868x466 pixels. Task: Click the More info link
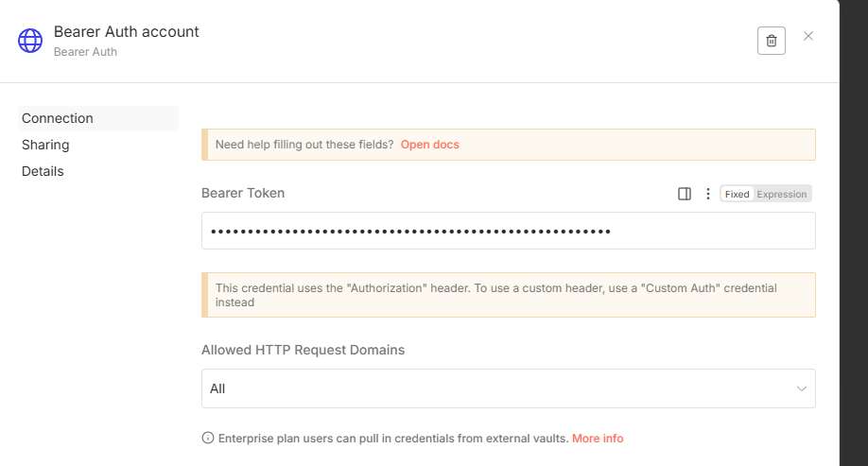point(598,439)
